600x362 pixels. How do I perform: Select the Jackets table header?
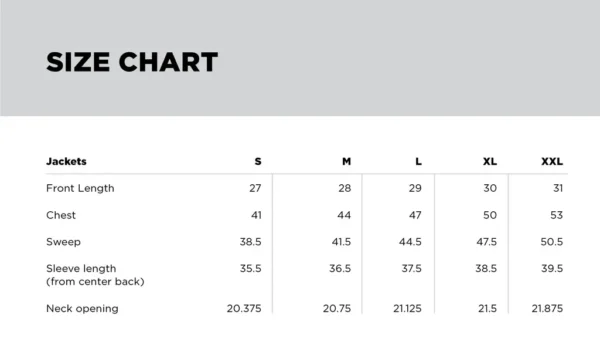point(66,161)
